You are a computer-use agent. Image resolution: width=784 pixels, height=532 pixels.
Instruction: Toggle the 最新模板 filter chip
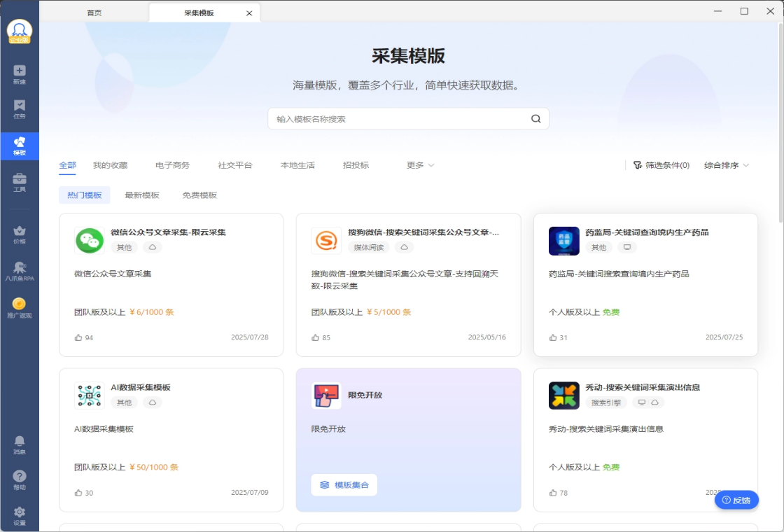pos(142,195)
